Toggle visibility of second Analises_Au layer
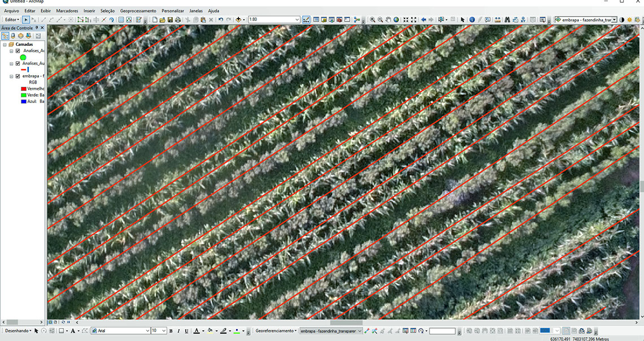Screen dimensions: 644x341 (18, 63)
